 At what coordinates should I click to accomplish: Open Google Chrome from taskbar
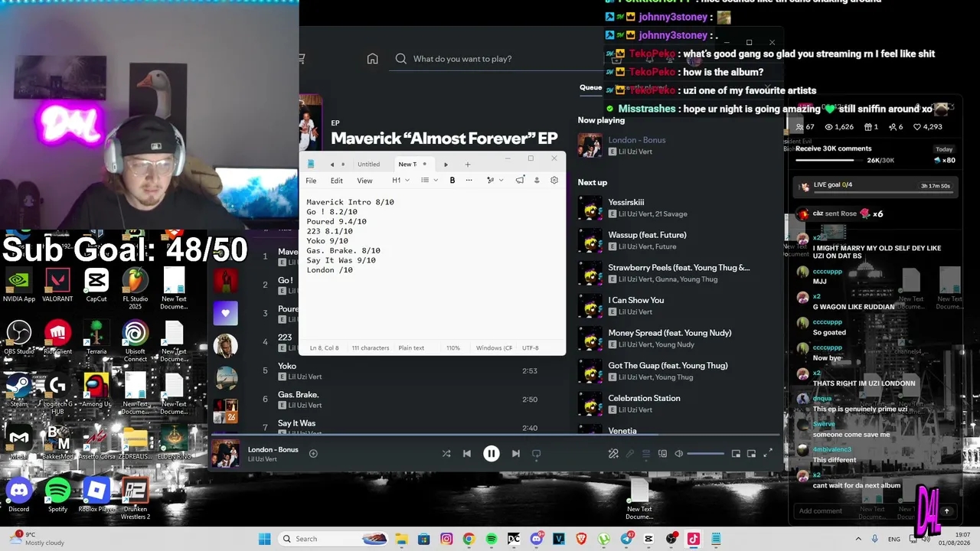[x=469, y=539]
